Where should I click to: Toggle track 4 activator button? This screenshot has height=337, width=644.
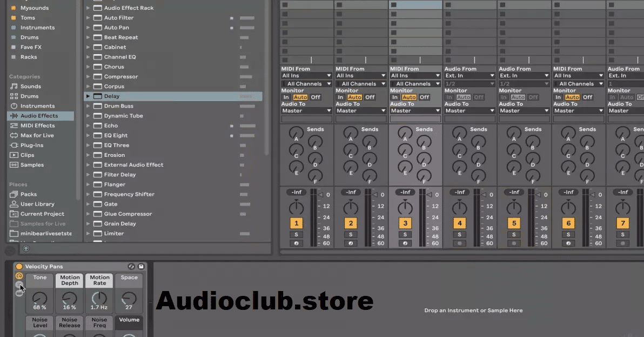coord(460,223)
